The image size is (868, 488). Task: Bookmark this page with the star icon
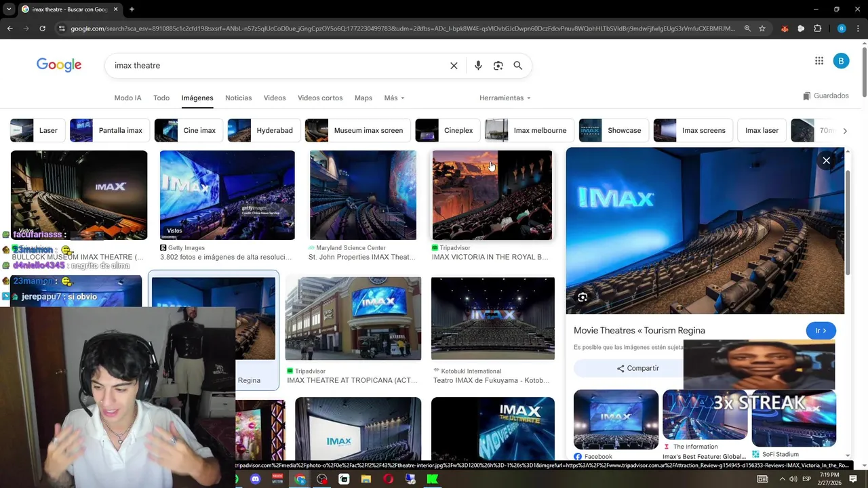click(x=762, y=28)
